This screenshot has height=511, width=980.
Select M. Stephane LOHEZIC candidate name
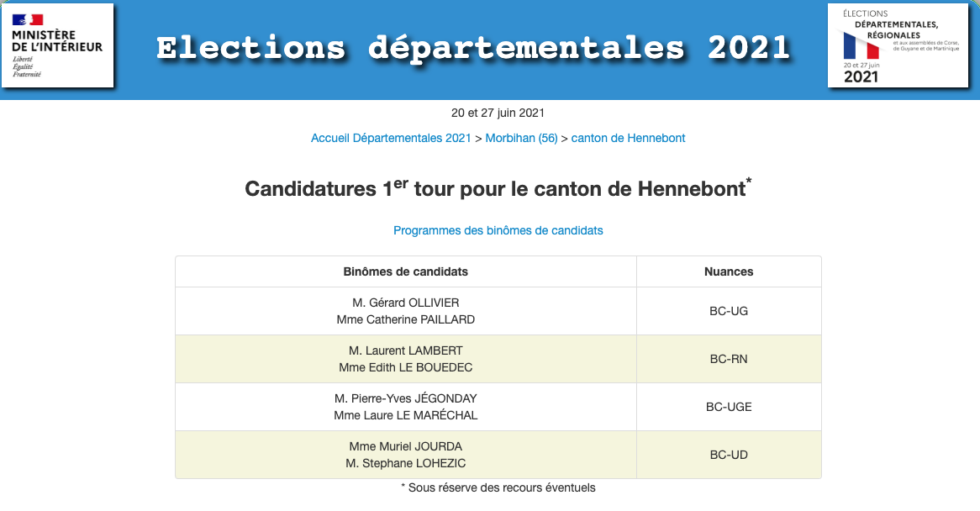point(406,463)
